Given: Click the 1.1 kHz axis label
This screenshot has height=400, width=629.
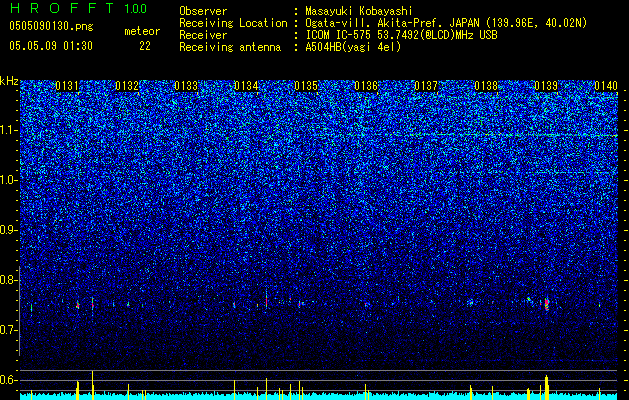Looking at the screenshot, I should pos(9,130).
